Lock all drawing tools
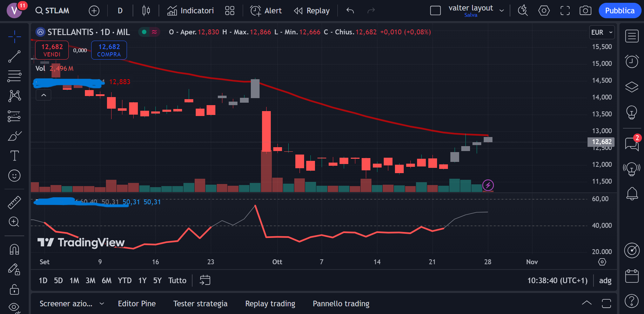The image size is (644, 314). pos(14,289)
